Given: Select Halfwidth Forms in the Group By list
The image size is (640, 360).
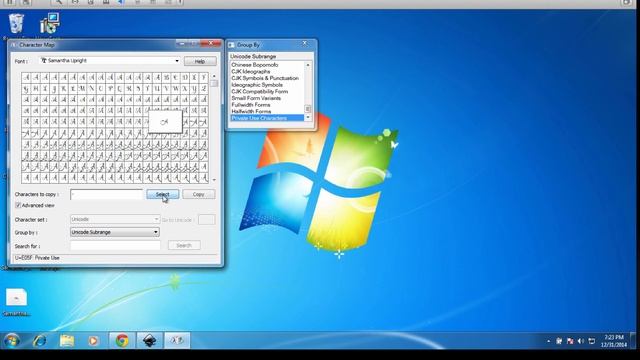Looking at the screenshot, I should click(251, 111).
